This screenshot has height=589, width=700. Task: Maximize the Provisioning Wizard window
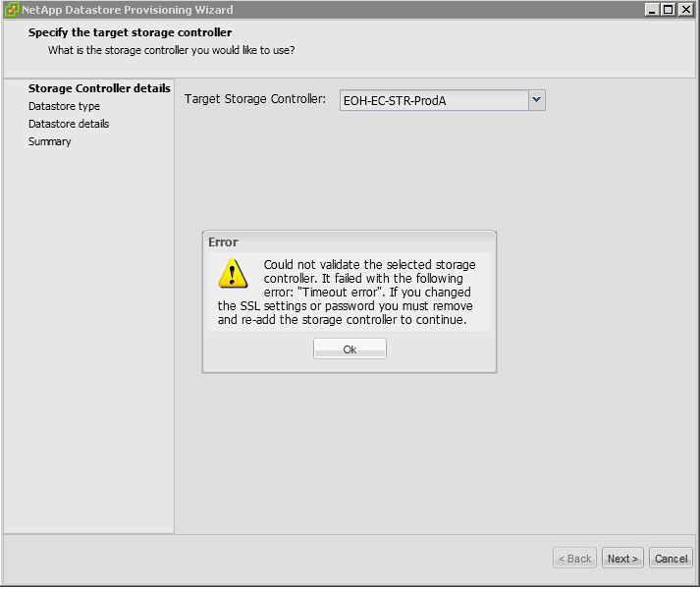669,10
